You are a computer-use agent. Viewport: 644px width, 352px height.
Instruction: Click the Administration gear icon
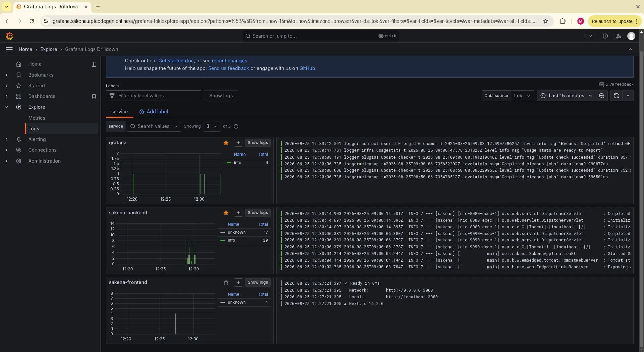(19, 161)
